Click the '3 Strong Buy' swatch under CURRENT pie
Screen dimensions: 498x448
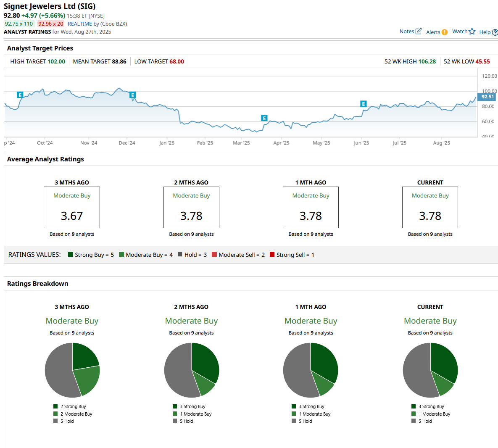[414, 406]
